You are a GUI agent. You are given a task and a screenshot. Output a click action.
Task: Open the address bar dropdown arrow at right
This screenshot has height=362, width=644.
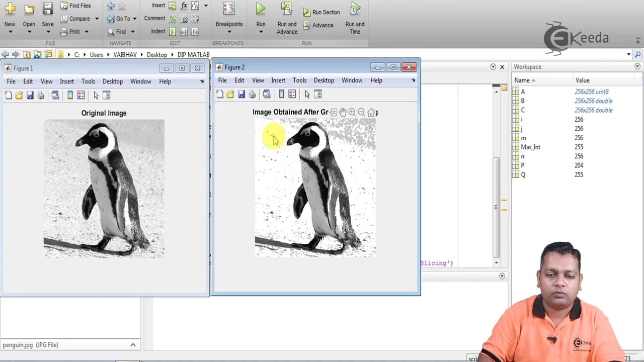pos(628,54)
